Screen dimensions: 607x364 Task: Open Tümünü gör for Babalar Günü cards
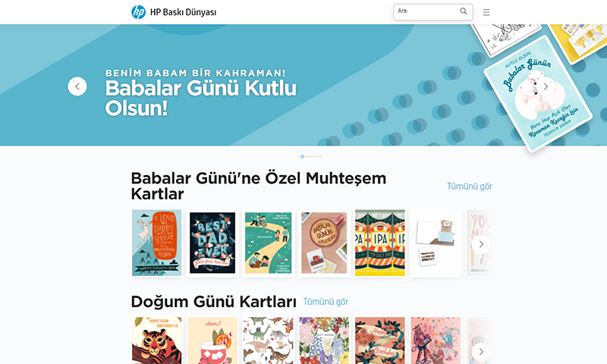pos(470,186)
